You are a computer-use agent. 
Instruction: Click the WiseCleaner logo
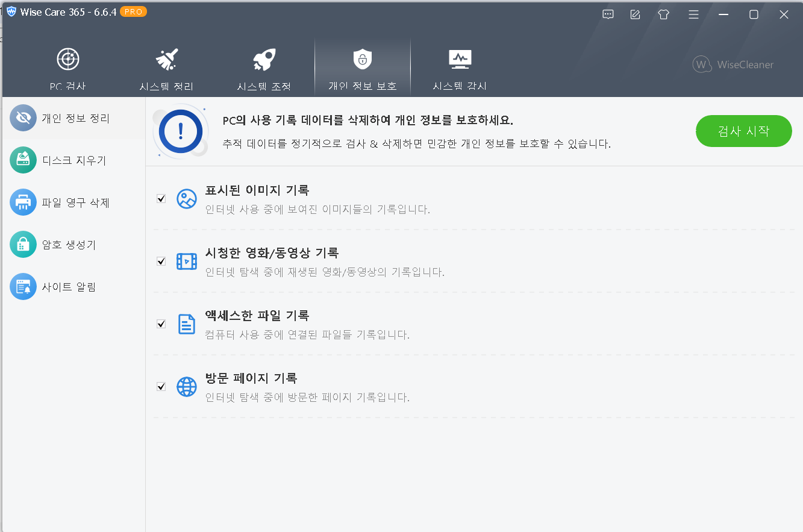tap(733, 64)
